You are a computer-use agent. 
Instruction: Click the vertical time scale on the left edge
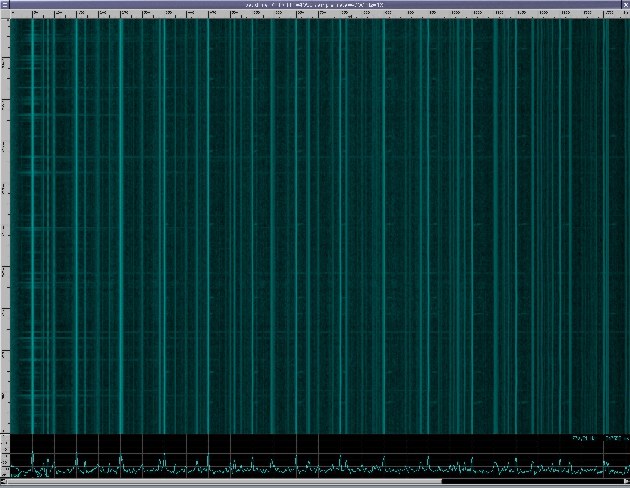(x=5, y=226)
